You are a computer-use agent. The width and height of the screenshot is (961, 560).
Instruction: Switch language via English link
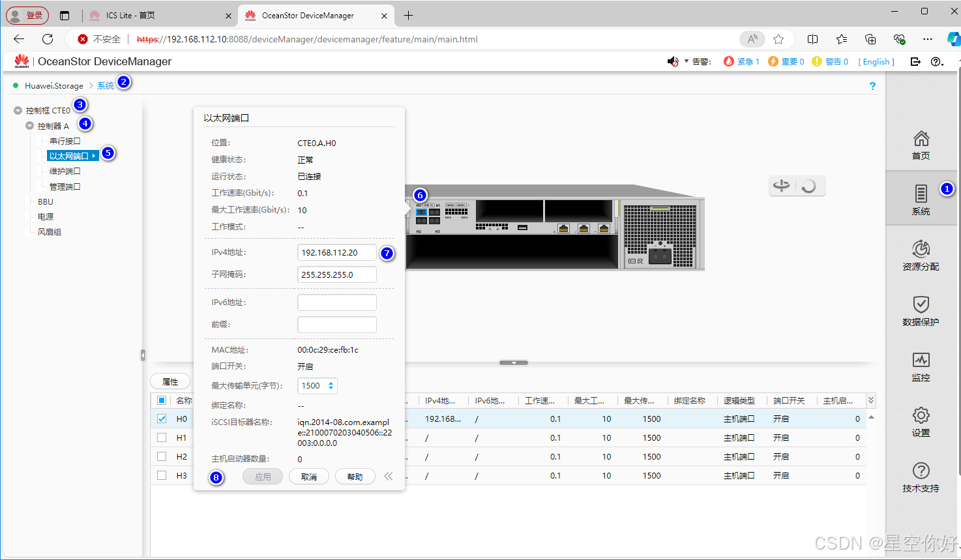point(876,61)
